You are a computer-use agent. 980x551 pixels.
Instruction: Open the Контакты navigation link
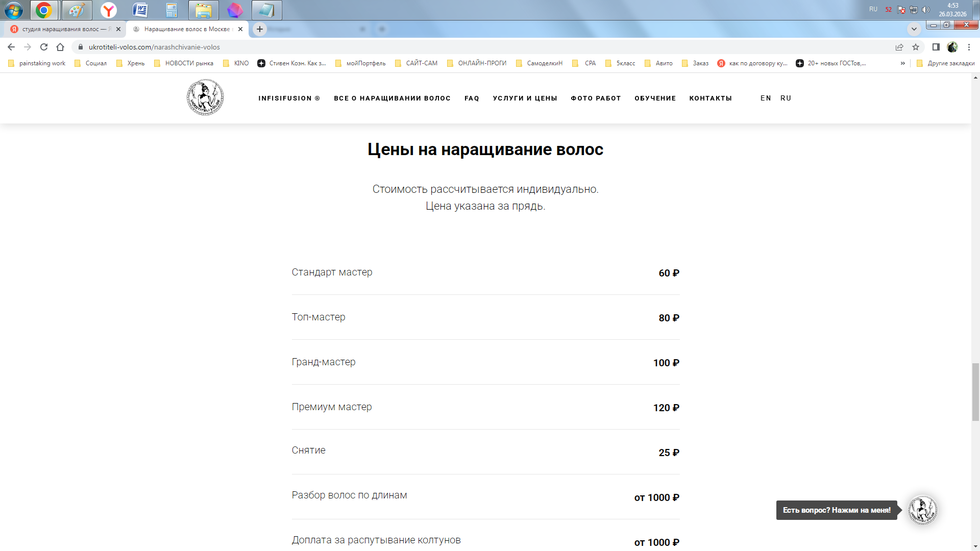coord(710,98)
